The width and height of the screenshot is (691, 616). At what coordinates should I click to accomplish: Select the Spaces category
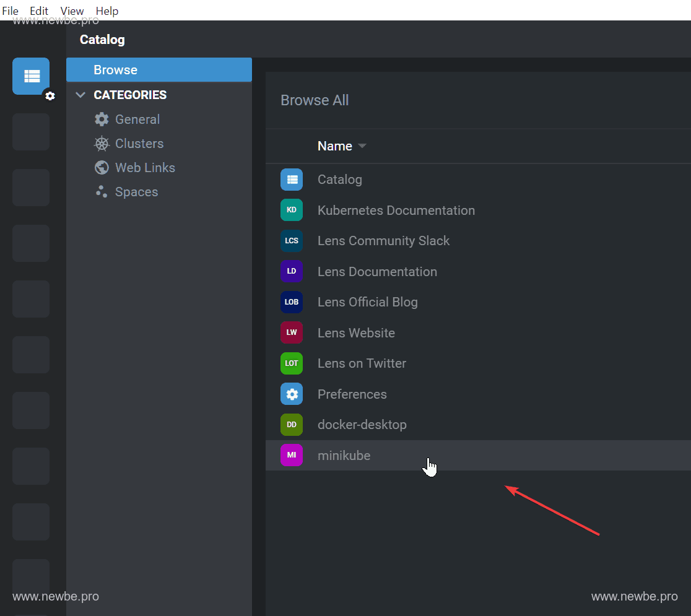[x=136, y=192]
